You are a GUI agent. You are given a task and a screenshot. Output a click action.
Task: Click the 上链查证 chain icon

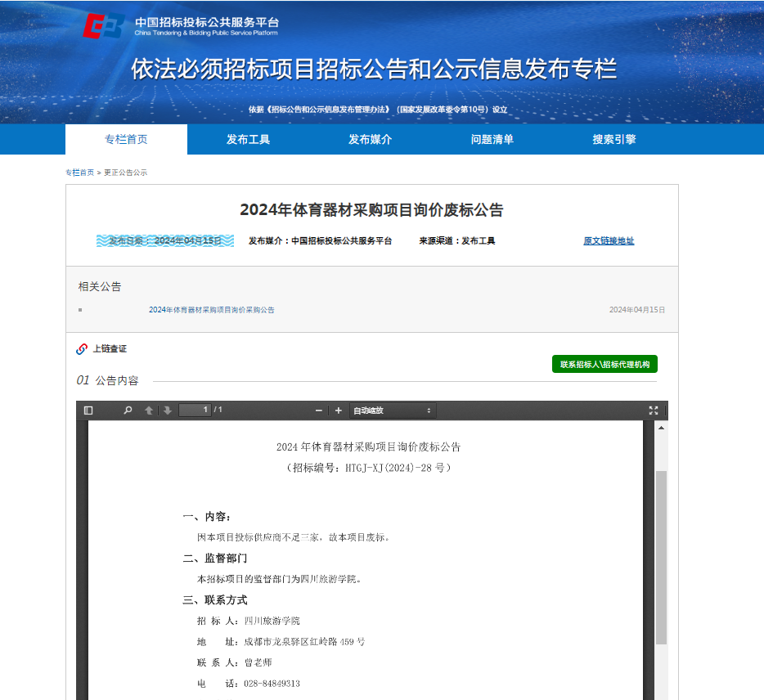pyautogui.click(x=82, y=349)
